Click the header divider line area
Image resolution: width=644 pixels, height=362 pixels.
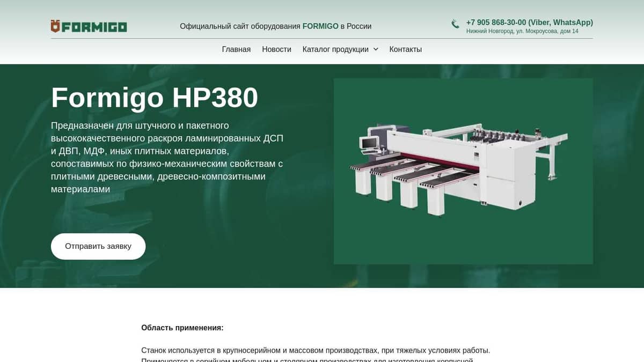tap(322, 39)
